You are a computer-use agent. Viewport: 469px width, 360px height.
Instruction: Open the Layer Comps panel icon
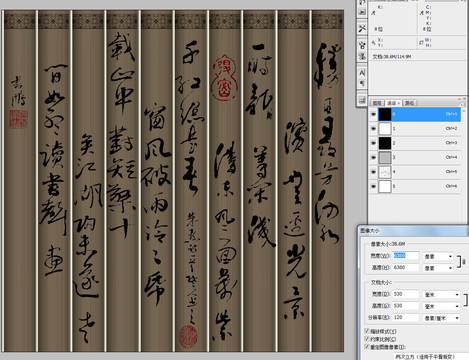click(362, 100)
